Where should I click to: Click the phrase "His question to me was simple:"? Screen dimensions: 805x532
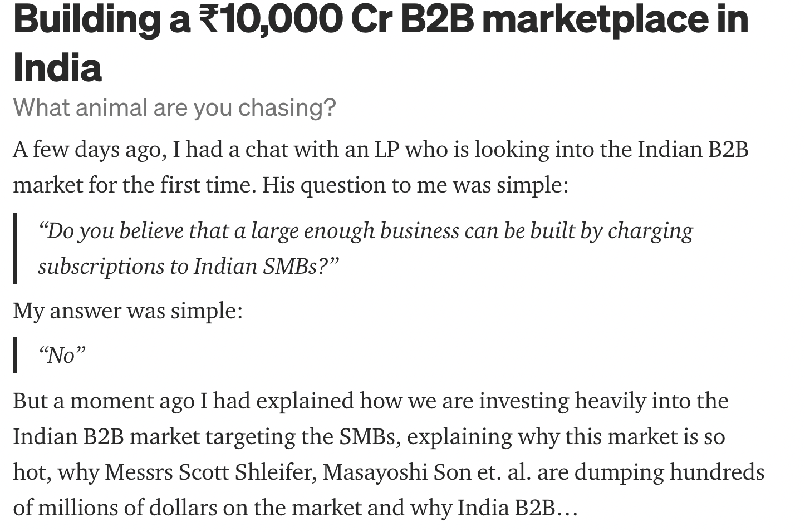tap(415, 185)
